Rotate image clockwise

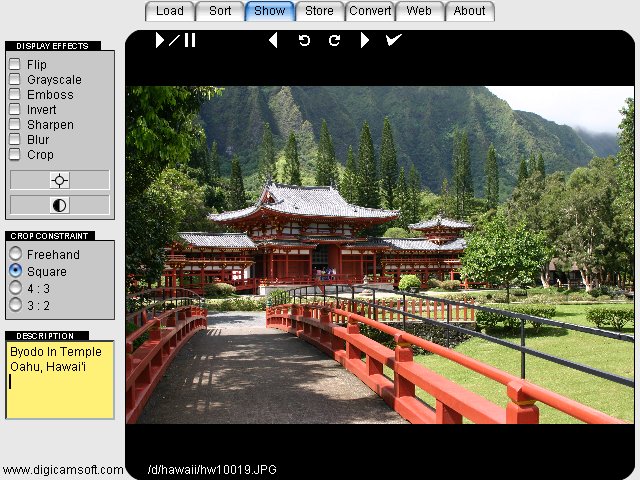(334, 40)
